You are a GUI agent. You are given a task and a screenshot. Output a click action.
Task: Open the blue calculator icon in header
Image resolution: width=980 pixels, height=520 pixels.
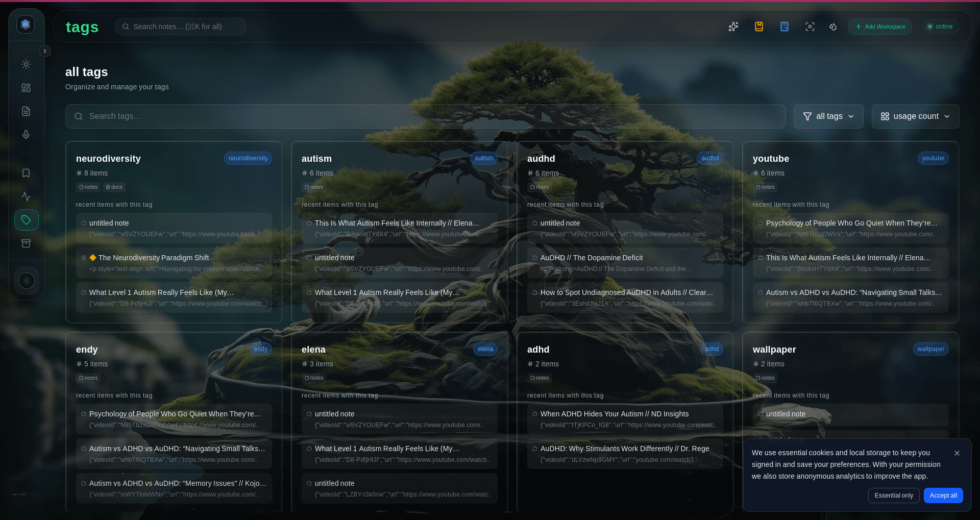(x=785, y=27)
